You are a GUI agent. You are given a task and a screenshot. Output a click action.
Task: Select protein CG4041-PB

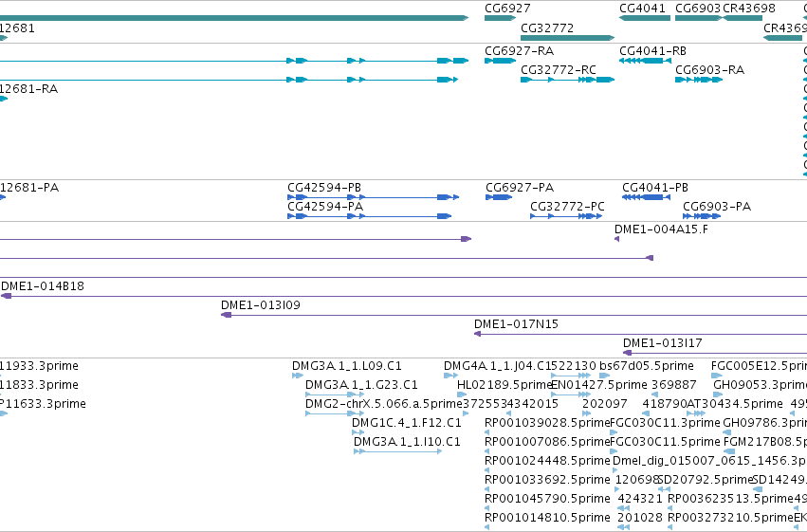click(x=647, y=197)
